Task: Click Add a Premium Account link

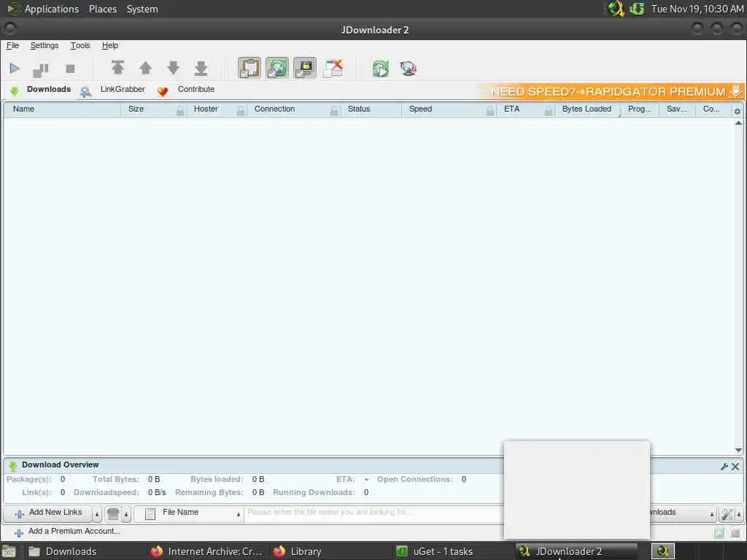Action: (67, 532)
